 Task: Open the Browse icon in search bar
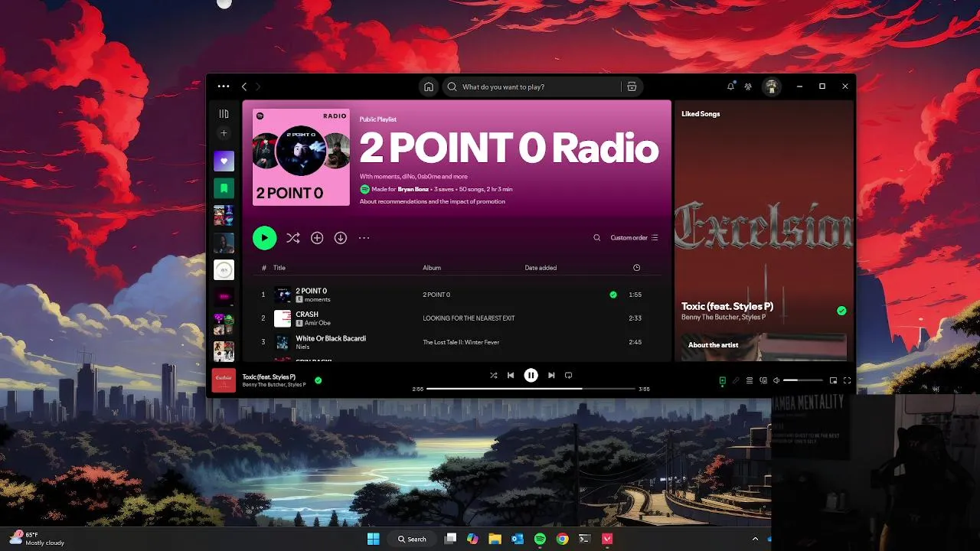pos(632,86)
